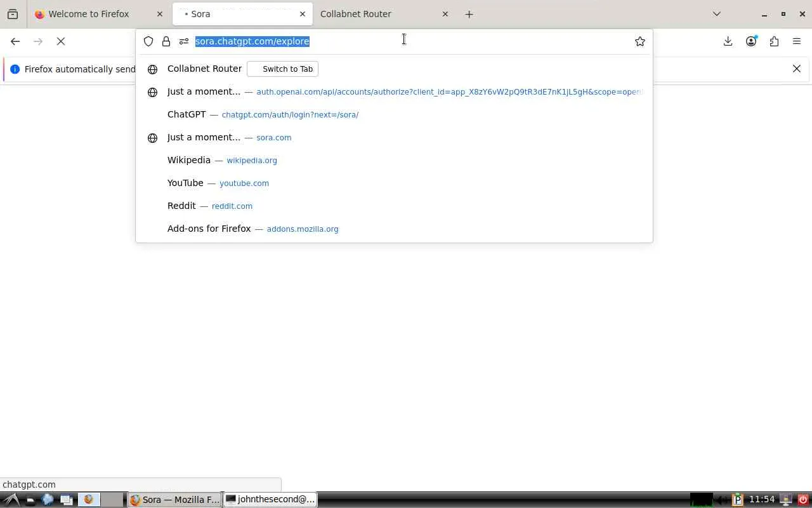Open the Extensions panel
812x508 pixels.
pos(774,41)
